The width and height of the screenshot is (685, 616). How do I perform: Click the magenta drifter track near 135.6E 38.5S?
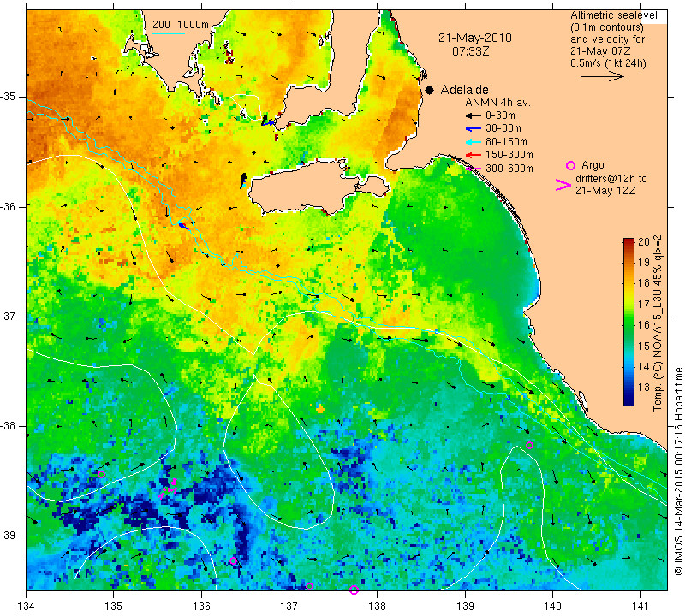tap(169, 487)
